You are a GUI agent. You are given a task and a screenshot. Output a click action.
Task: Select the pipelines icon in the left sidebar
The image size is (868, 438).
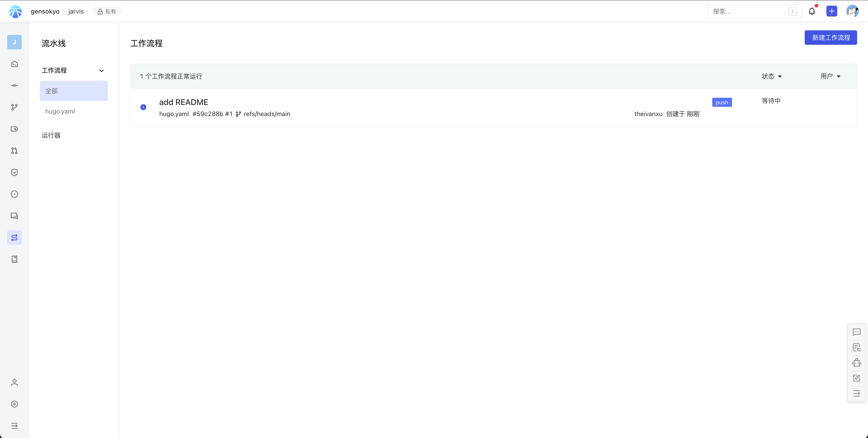(14, 238)
